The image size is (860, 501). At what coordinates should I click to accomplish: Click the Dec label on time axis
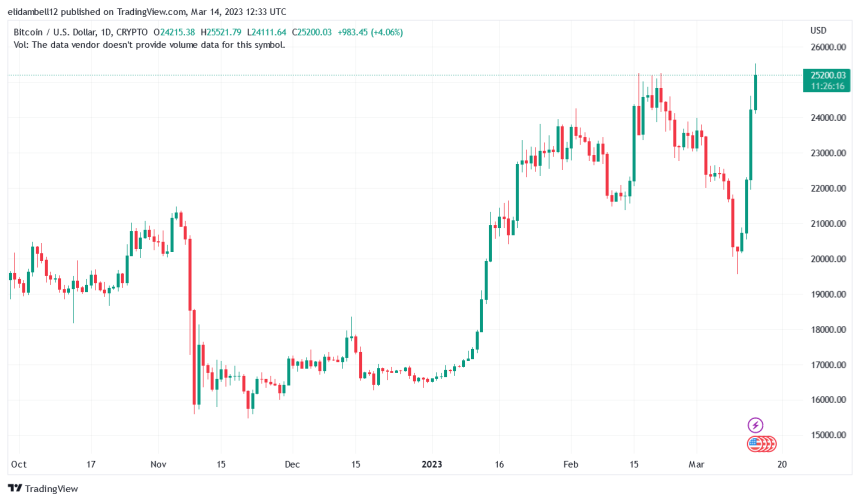click(293, 464)
